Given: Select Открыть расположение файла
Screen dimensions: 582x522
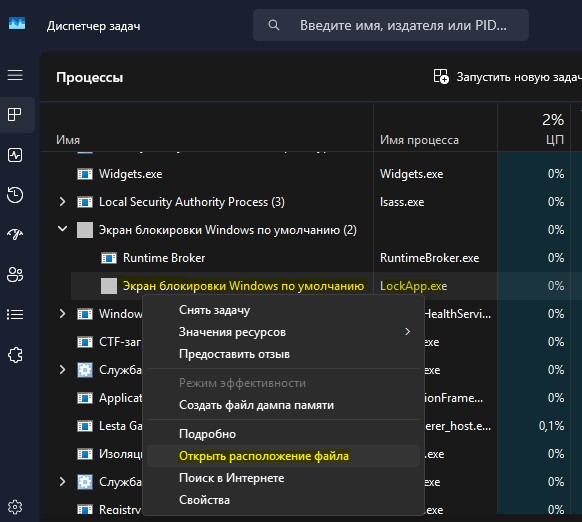Looking at the screenshot, I should (x=284, y=456).
